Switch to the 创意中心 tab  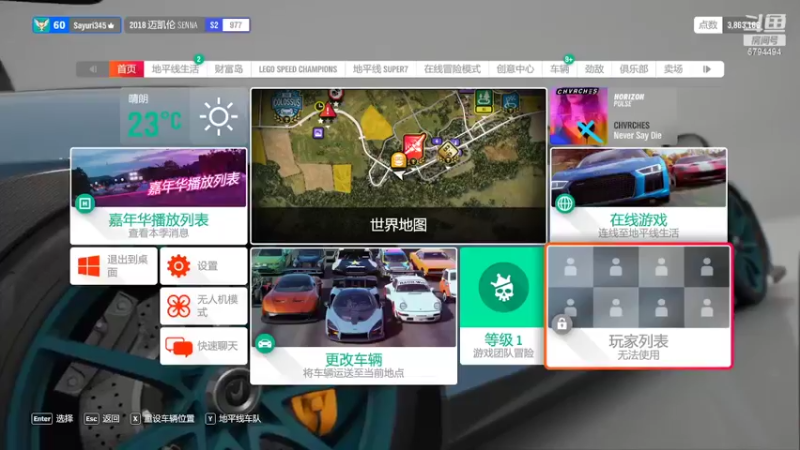(x=515, y=69)
